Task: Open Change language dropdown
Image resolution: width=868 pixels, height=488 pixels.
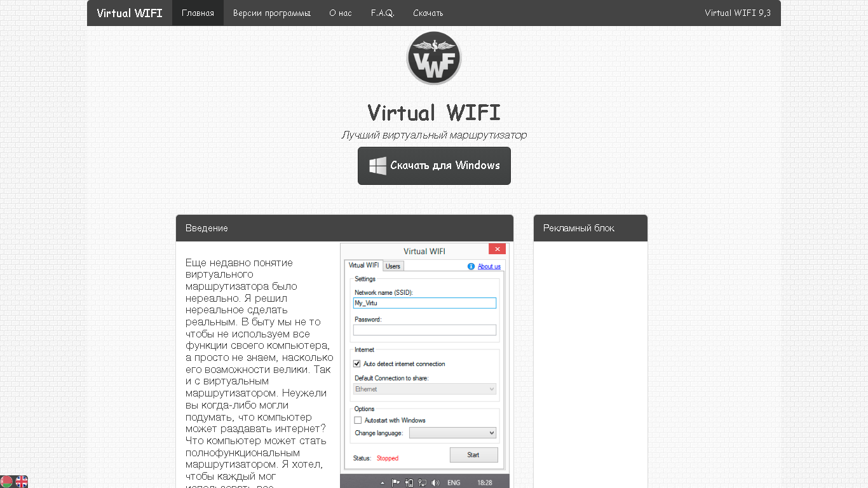Action: click(452, 433)
